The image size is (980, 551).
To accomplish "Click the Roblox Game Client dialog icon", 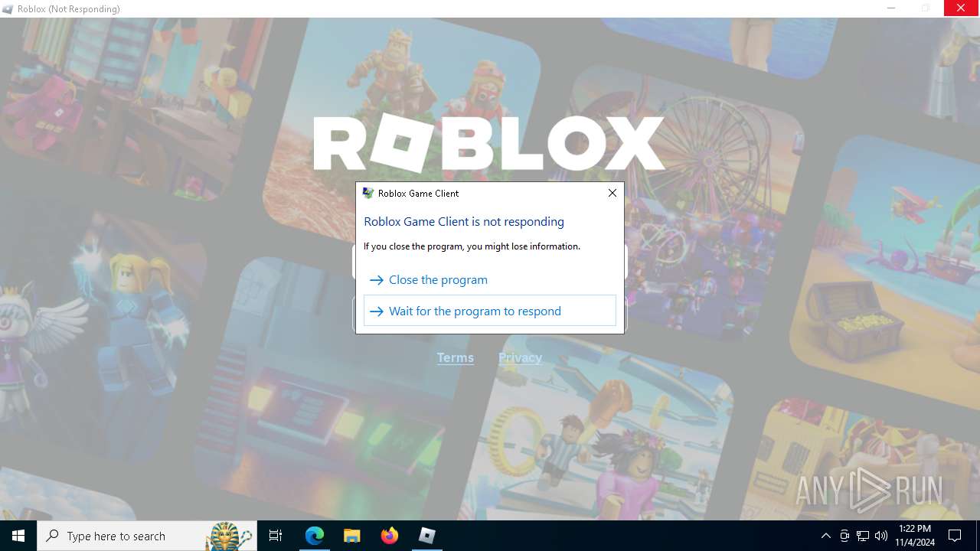I will pos(368,194).
